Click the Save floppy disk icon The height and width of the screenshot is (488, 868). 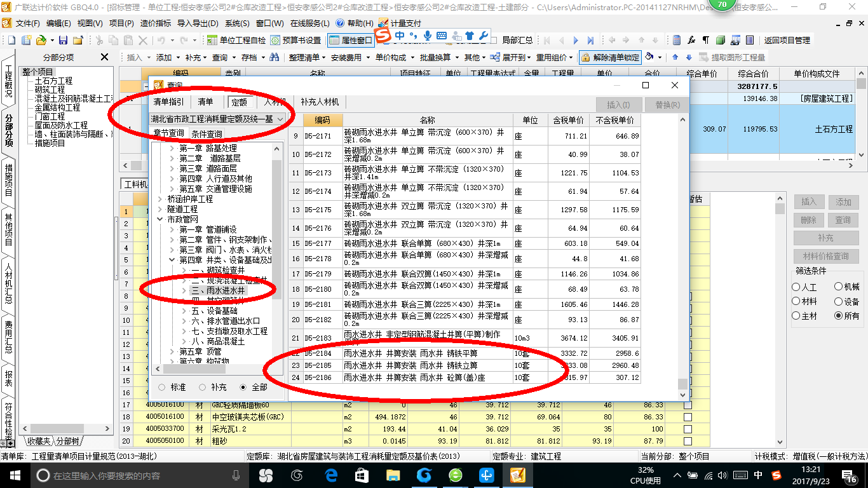[64, 40]
